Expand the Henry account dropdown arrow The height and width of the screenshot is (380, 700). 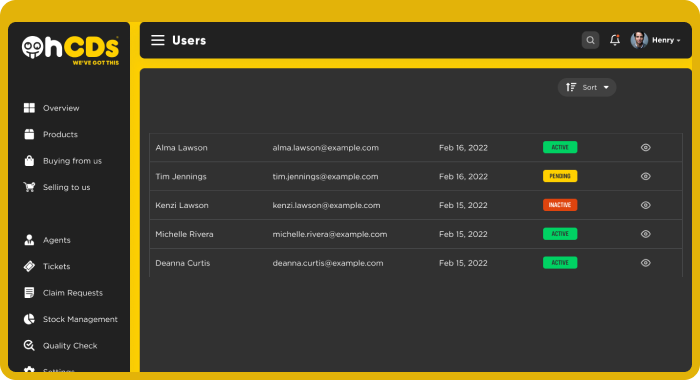679,41
